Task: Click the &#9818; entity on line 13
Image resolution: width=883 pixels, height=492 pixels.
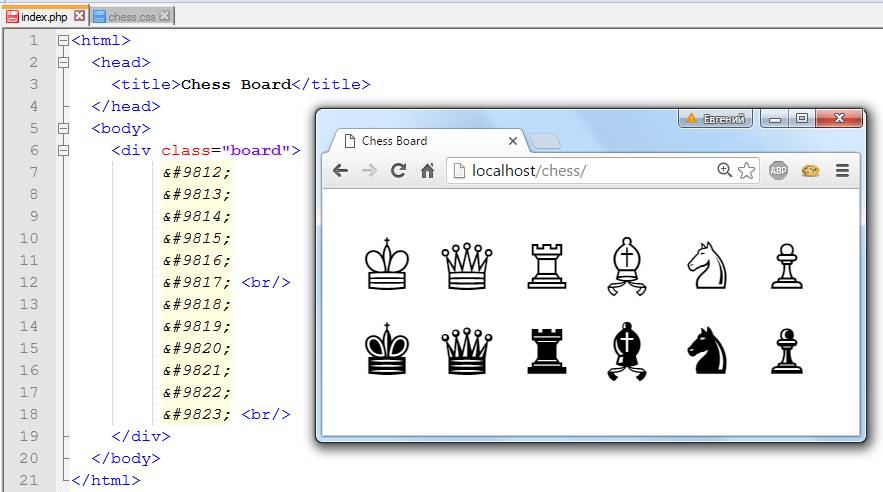Action: 197,304
